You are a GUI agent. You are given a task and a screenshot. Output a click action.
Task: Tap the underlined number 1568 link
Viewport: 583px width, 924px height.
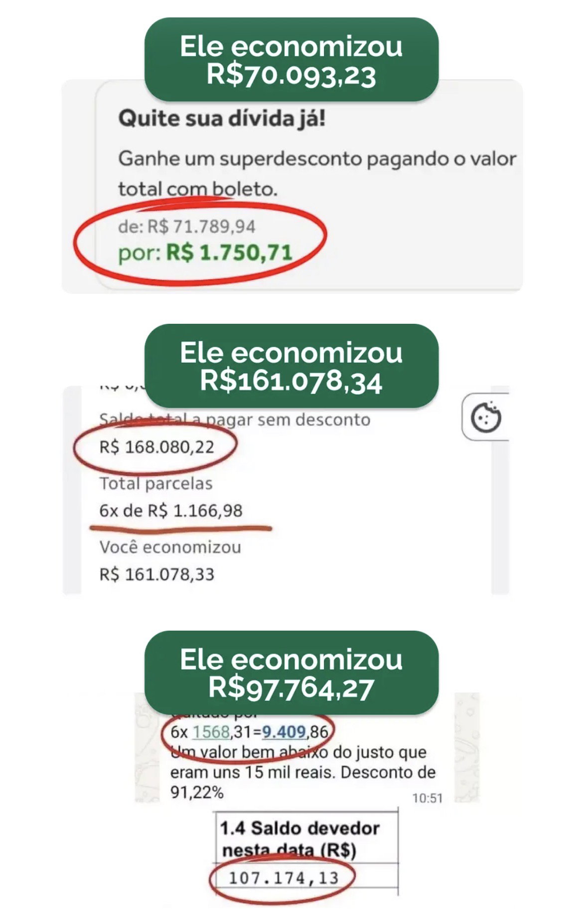(211, 732)
